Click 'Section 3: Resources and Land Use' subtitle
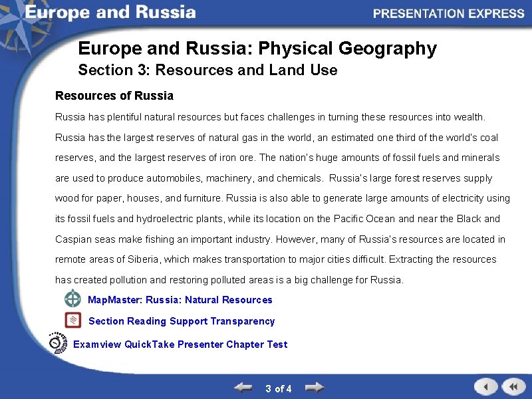The height and width of the screenshot is (399, 532). tap(207, 70)
